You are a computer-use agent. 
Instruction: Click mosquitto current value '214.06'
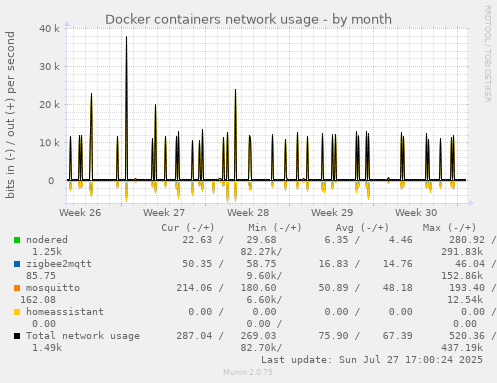194,288
